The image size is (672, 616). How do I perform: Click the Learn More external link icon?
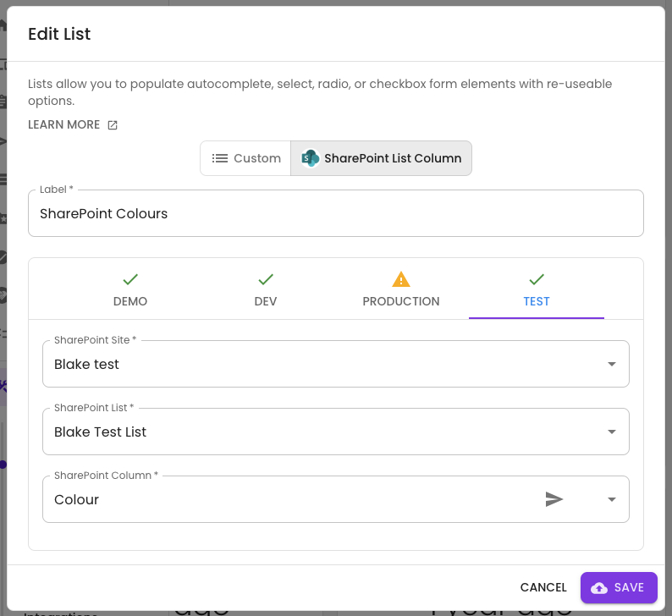coord(113,125)
